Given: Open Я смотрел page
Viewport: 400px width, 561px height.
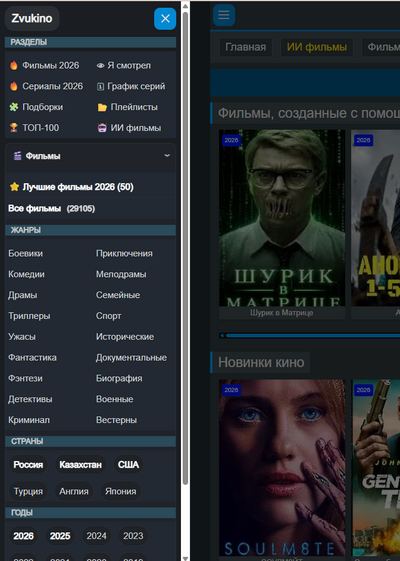Looking at the screenshot, I should pyautogui.click(x=129, y=65).
